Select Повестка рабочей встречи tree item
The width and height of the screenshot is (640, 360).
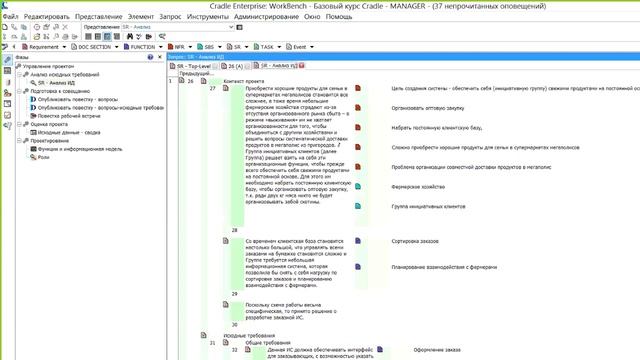[69, 116]
